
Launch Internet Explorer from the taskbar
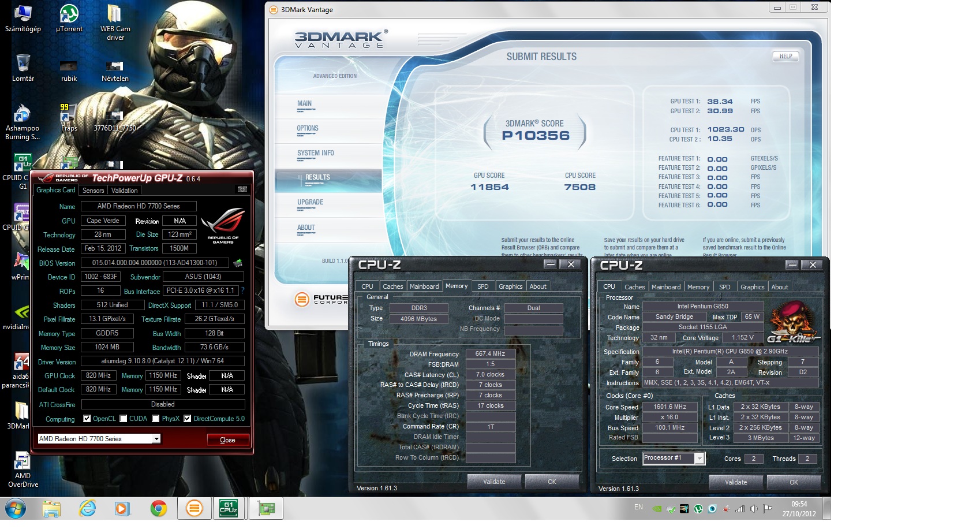coord(87,509)
